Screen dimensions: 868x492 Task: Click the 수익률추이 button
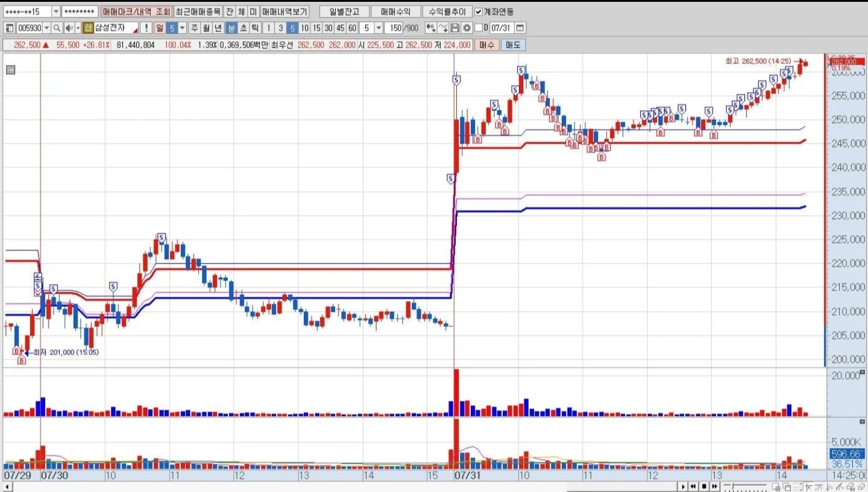[x=447, y=11]
